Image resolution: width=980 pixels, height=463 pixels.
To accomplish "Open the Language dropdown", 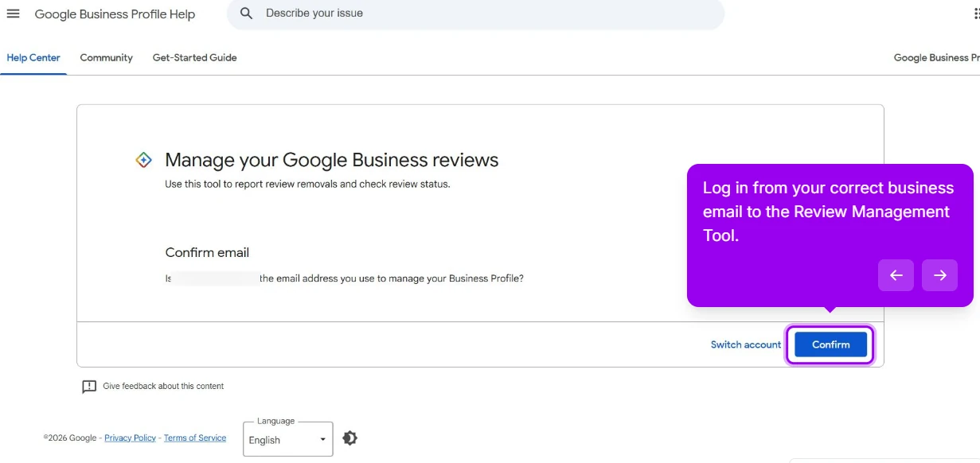I will coord(288,439).
